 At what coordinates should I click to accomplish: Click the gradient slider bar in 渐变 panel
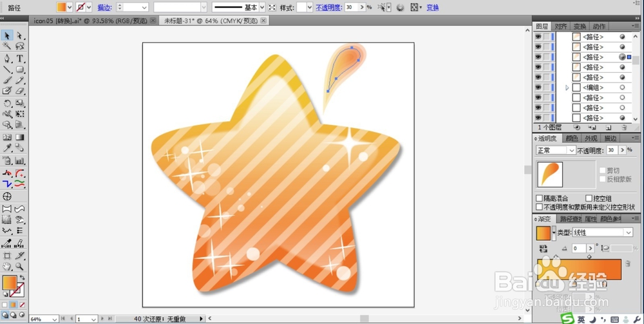point(579,269)
